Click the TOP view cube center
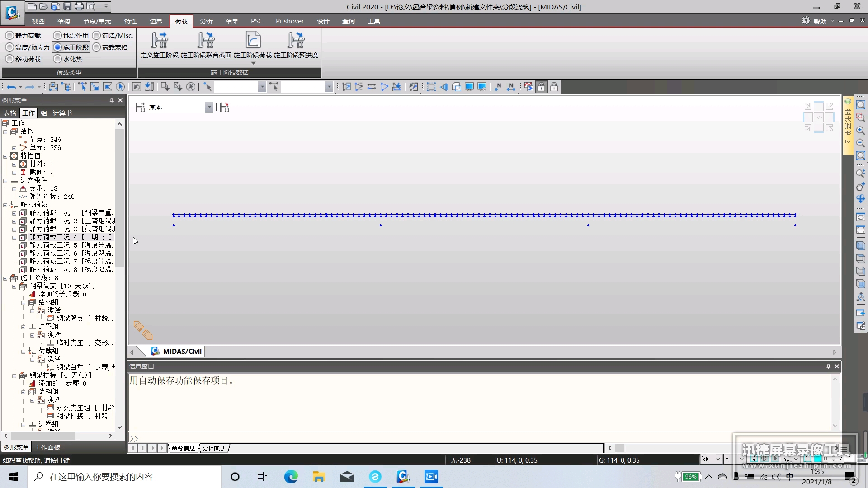The image size is (868, 488). (819, 117)
